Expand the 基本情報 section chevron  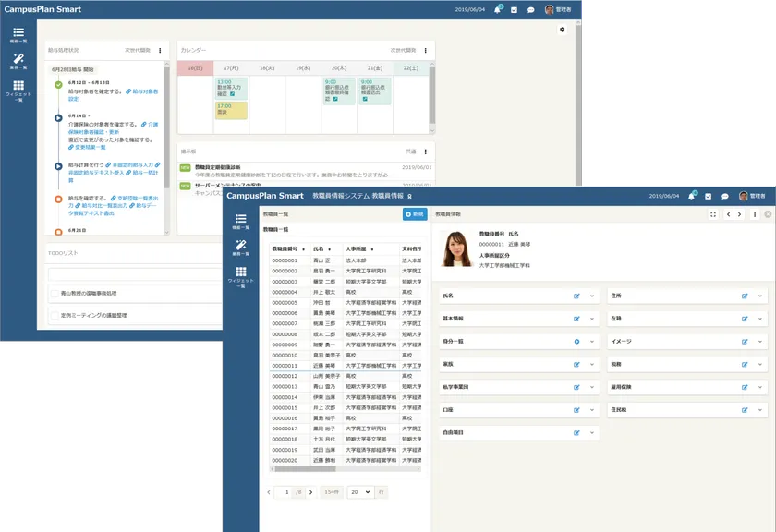click(591, 319)
